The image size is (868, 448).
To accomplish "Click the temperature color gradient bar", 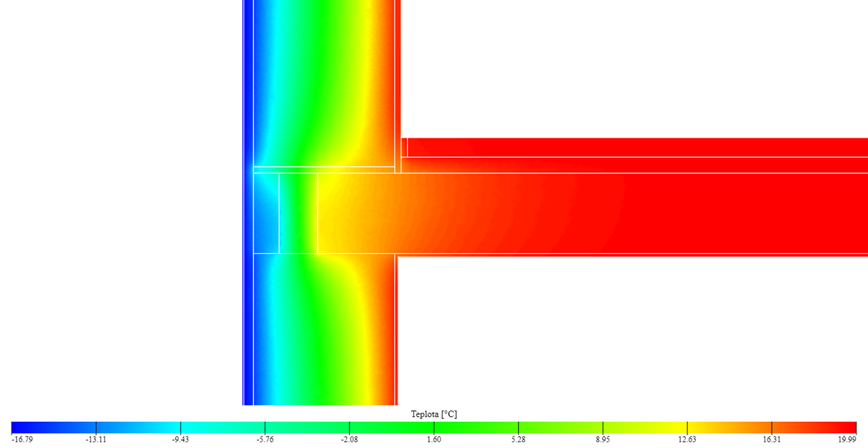I will pos(434,427).
